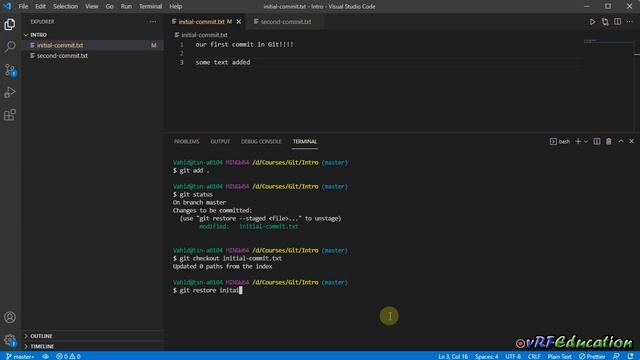Open the Help menu
Viewport: 640px width, 360px height.
tap(176, 6)
